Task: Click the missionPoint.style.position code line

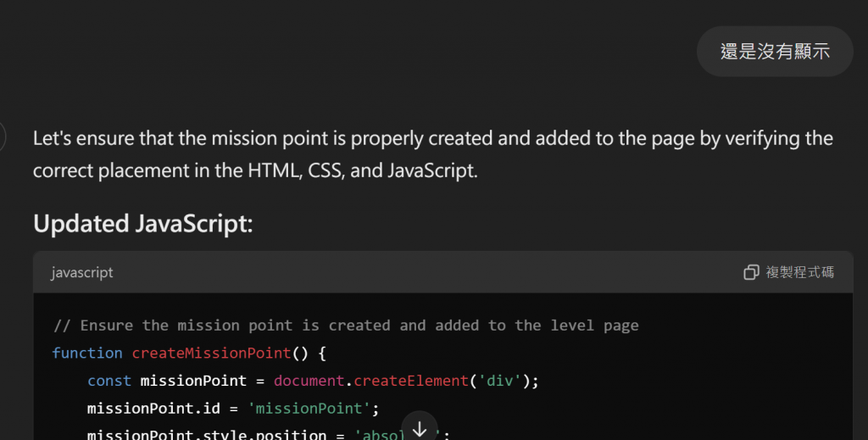Action: click(x=269, y=433)
